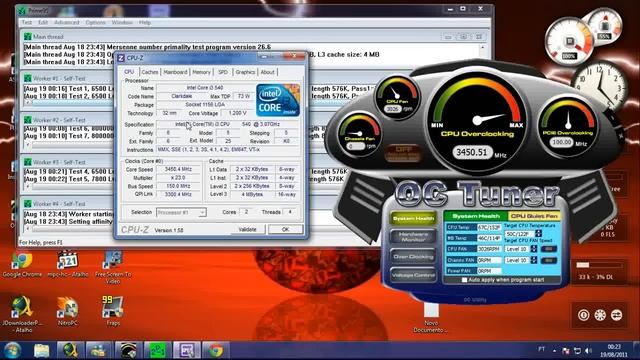Switch to the Caches tab in CPU-Z

pos(150,72)
